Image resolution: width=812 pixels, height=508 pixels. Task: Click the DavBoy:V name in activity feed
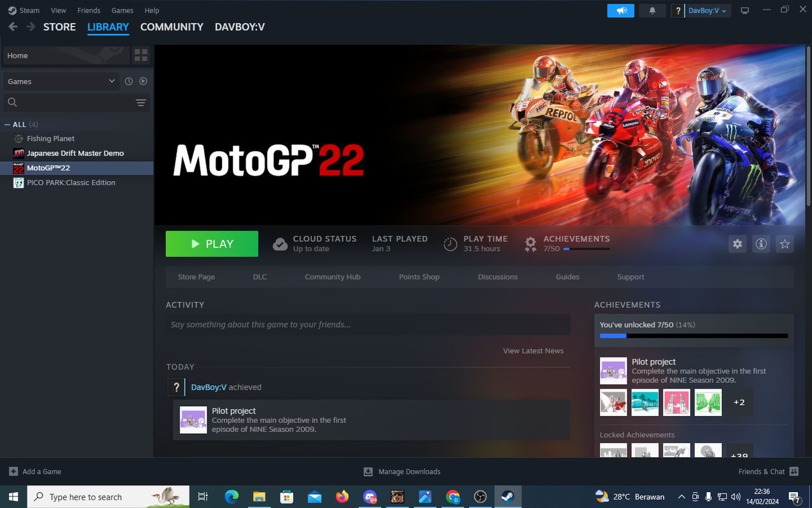point(209,387)
